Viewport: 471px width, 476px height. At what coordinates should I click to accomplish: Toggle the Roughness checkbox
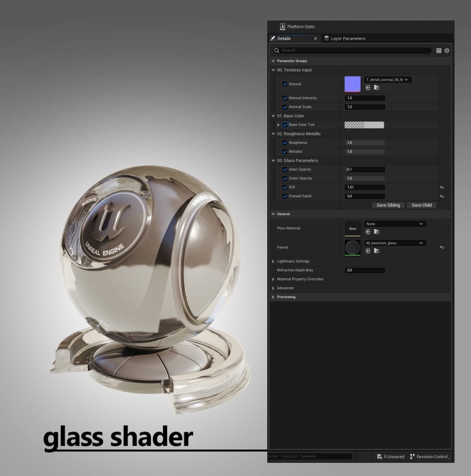point(285,143)
